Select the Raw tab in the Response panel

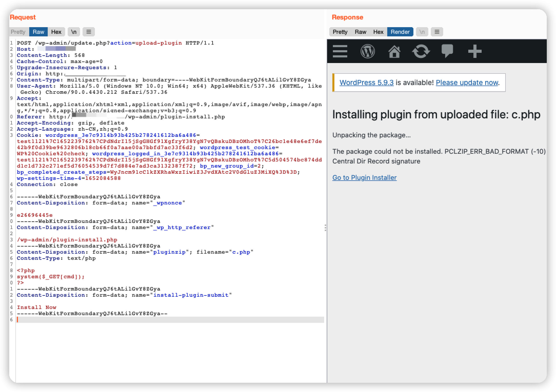point(360,32)
